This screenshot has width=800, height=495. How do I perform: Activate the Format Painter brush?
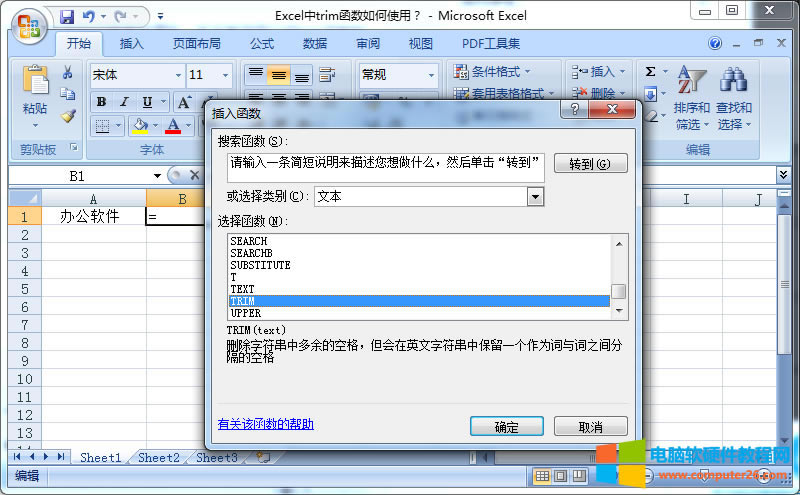coord(67,116)
